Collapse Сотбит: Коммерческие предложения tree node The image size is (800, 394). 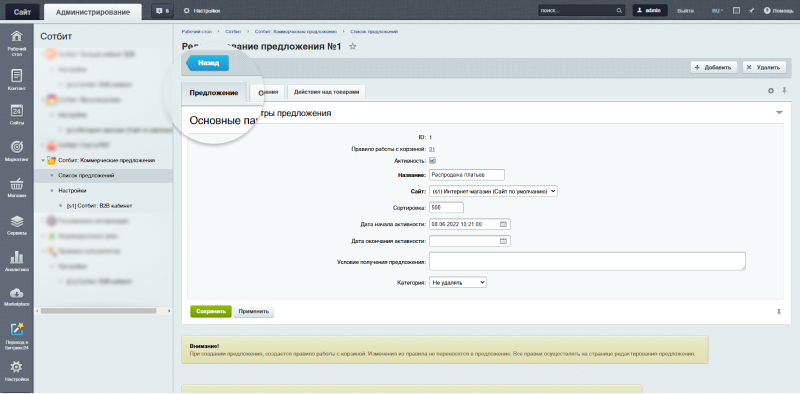[x=43, y=160]
